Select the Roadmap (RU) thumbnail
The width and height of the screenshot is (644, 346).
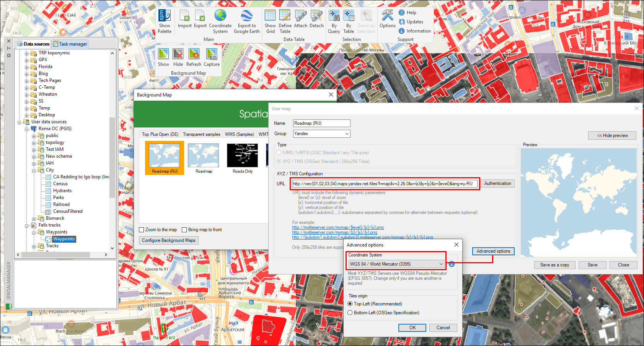coord(165,158)
